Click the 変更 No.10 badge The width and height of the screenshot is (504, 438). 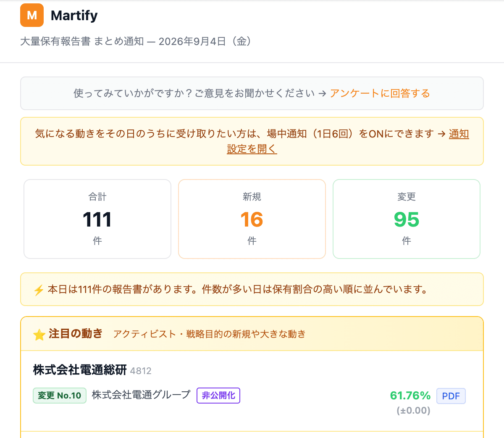[60, 396]
